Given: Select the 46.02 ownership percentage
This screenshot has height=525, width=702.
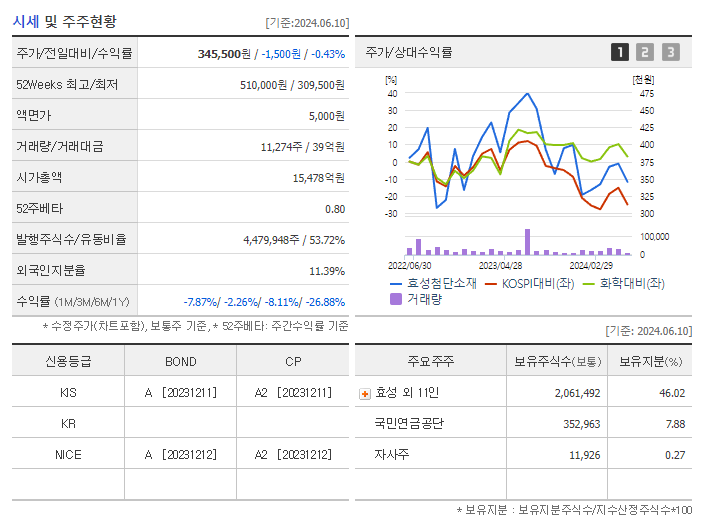Looking at the screenshot, I should coord(672,393).
